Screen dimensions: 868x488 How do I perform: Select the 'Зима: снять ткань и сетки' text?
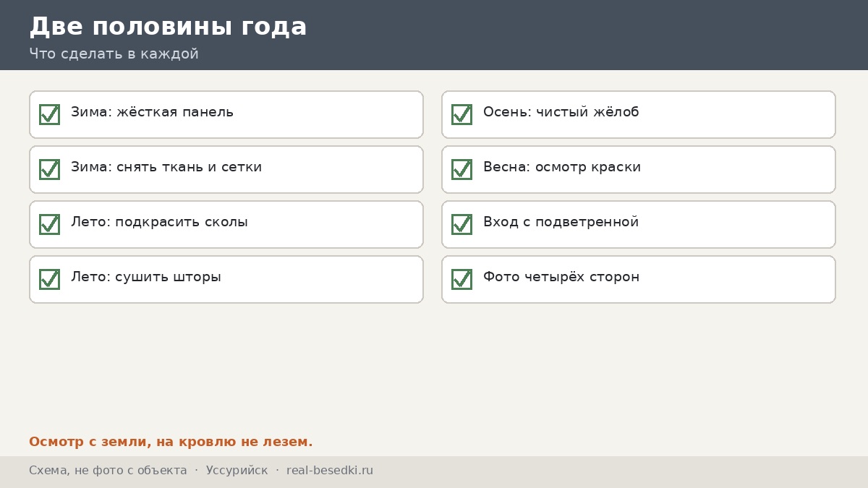coord(166,167)
